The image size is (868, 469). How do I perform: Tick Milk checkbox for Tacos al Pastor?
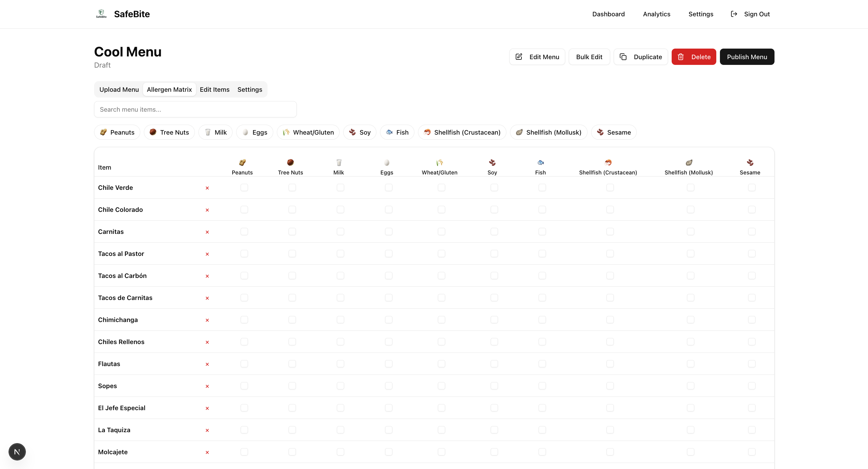[x=340, y=254]
